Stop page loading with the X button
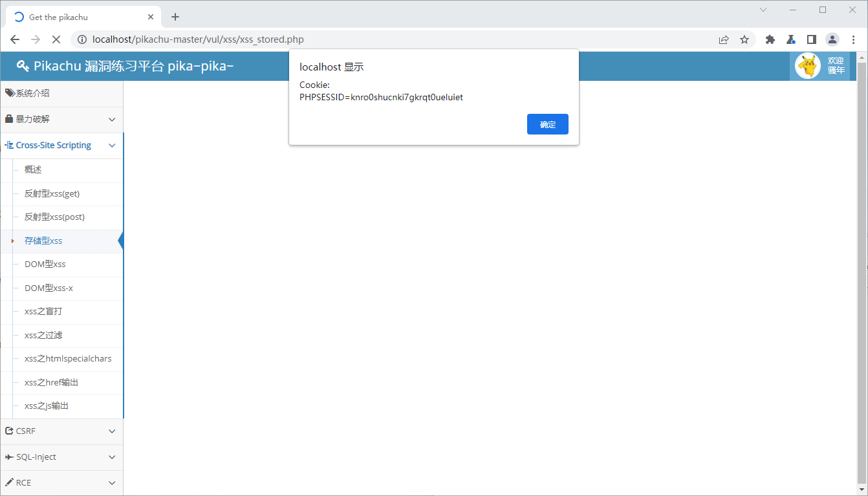This screenshot has height=496, width=868. pyautogui.click(x=56, y=39)
